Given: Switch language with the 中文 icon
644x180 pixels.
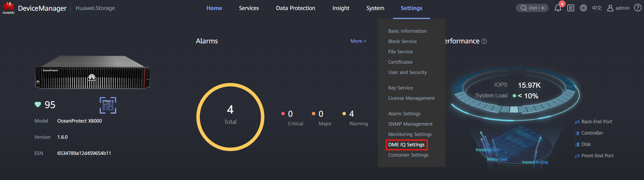Looking at the screenshot, I should pyautogui.click(x=597, y=8).
